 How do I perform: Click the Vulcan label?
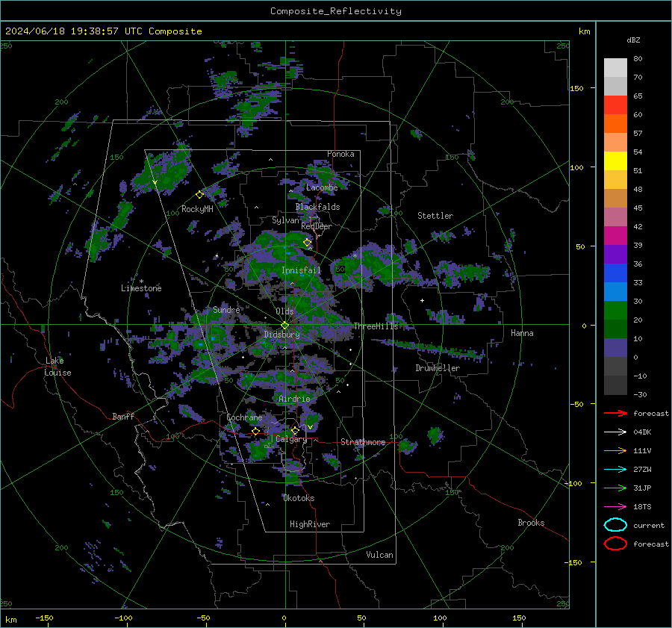379,555
